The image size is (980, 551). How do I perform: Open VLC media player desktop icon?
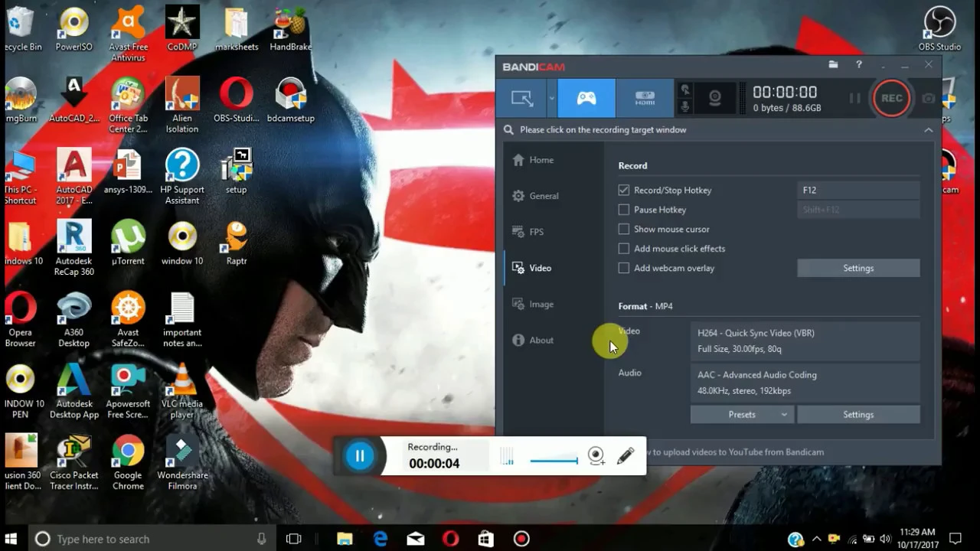182,391
